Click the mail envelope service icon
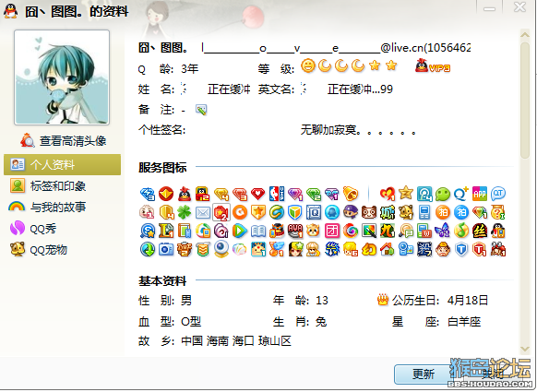Screen dimensions: 537x392 click(203, 213)
